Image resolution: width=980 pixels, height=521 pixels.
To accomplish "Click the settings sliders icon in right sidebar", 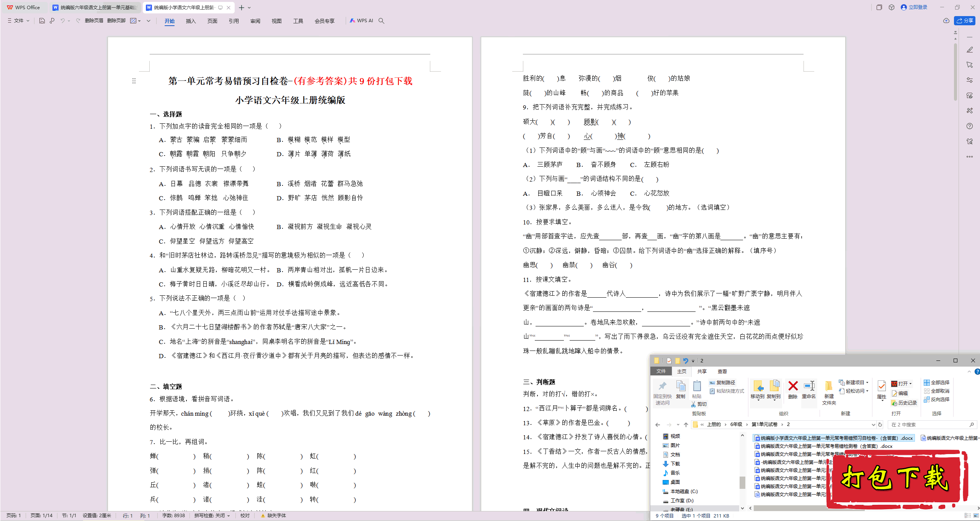I will [x=970, y=80].
